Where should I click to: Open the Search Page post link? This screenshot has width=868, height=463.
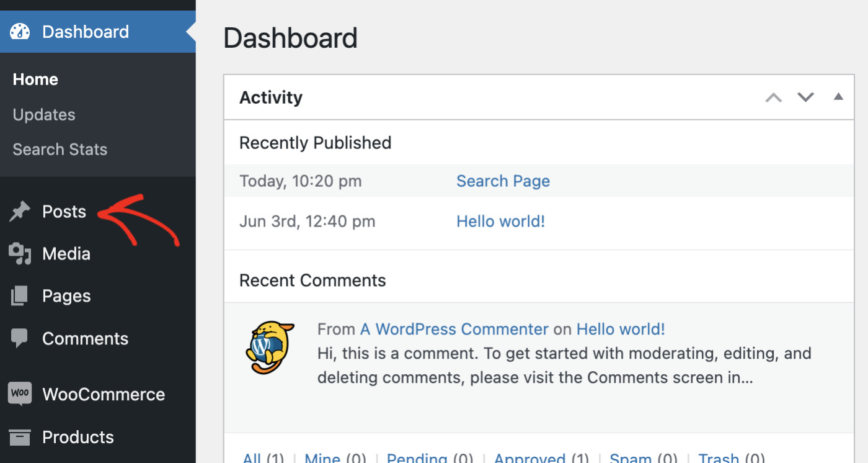pyautogui.click(x=503, y=181)
